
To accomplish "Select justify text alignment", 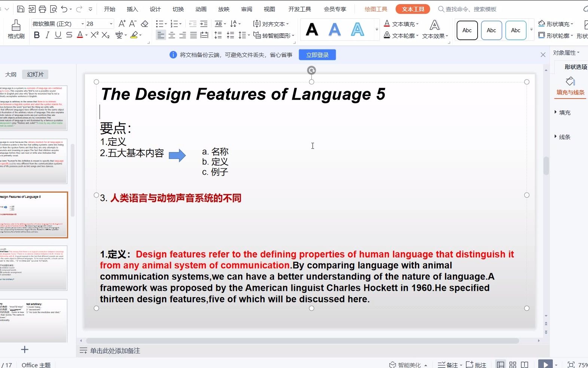I will pyautogui.click(x=194, y=35).
